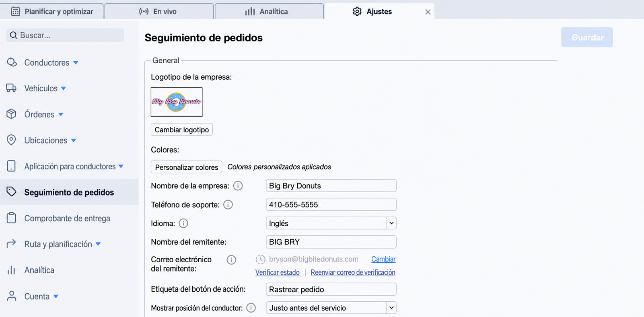Switch to the En vivo tab

(x=159, y=11)
